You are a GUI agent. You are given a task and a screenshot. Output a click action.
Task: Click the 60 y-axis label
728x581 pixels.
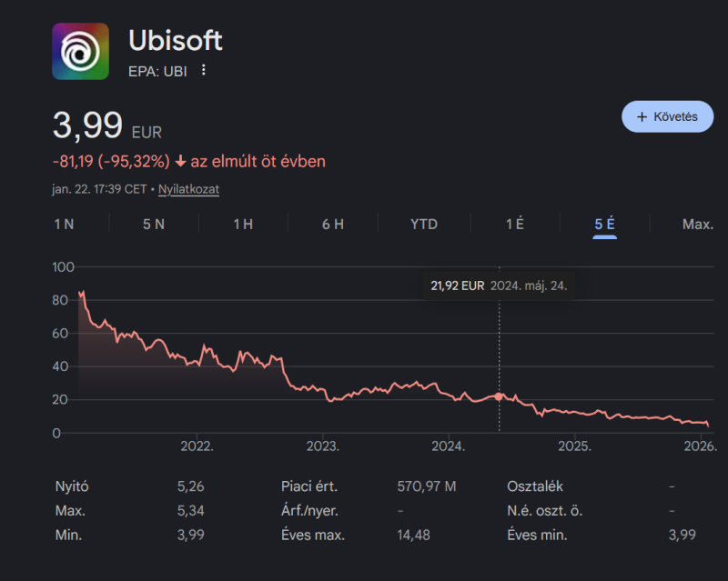click(x=60, y=333)
